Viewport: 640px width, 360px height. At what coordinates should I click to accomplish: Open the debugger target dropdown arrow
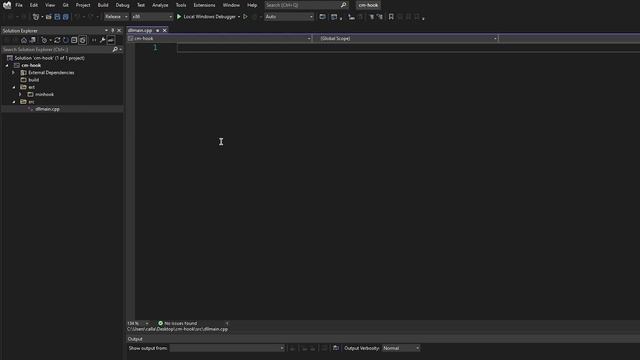[239, 17]
